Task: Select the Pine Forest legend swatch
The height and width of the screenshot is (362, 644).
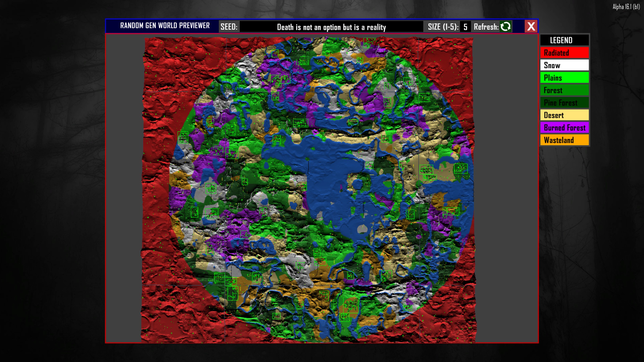Action: 564,103
